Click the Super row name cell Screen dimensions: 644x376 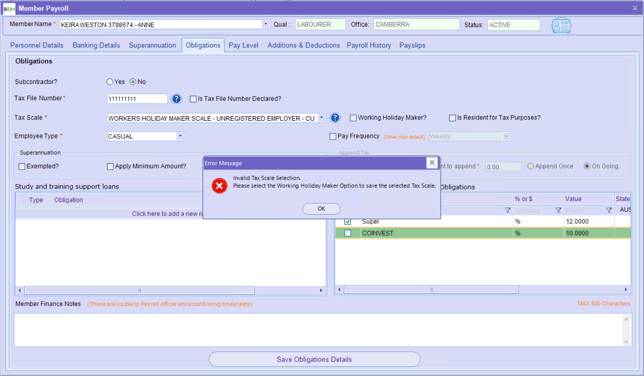pos(370,221)
